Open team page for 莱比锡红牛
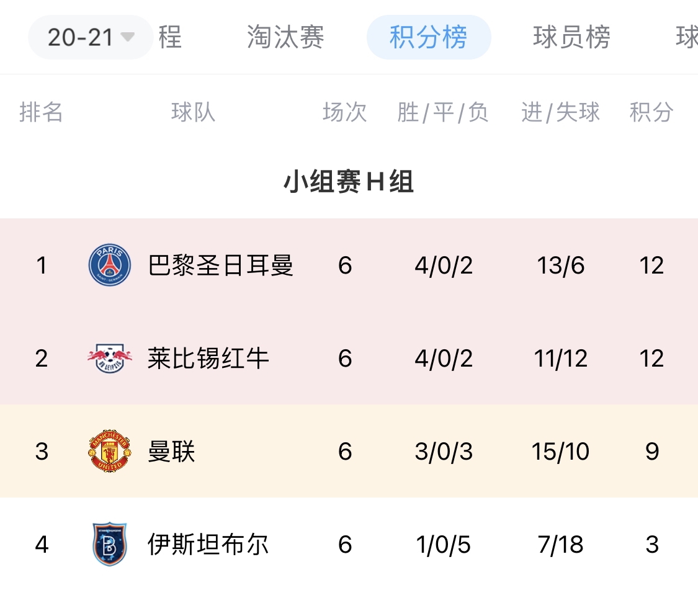Viewport: 698px width, 616px height. point(208,359)
